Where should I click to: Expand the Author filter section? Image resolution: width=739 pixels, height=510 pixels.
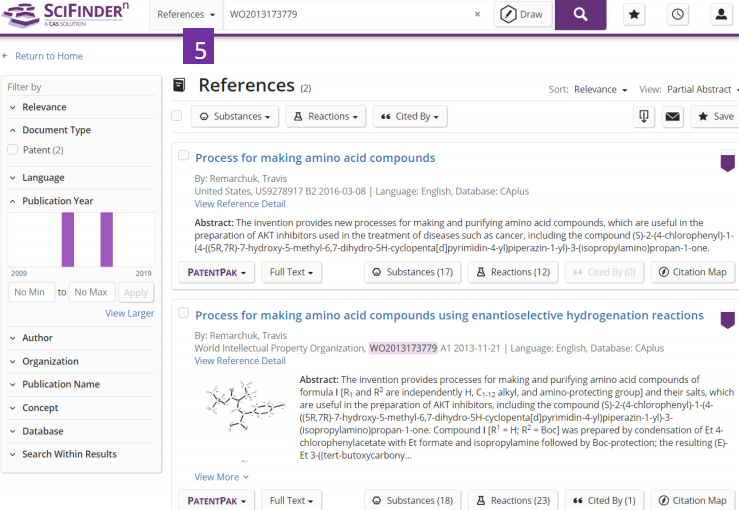pyautogui.click(x=37, y=338)
